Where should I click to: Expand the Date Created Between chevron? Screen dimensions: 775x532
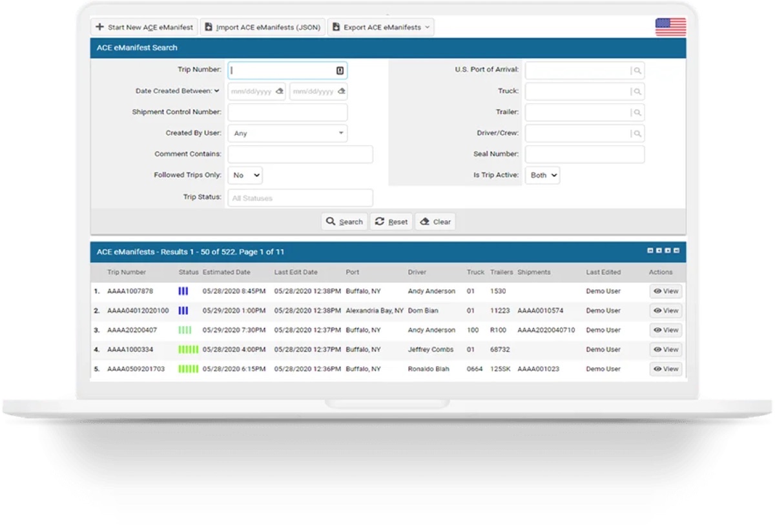216,91
